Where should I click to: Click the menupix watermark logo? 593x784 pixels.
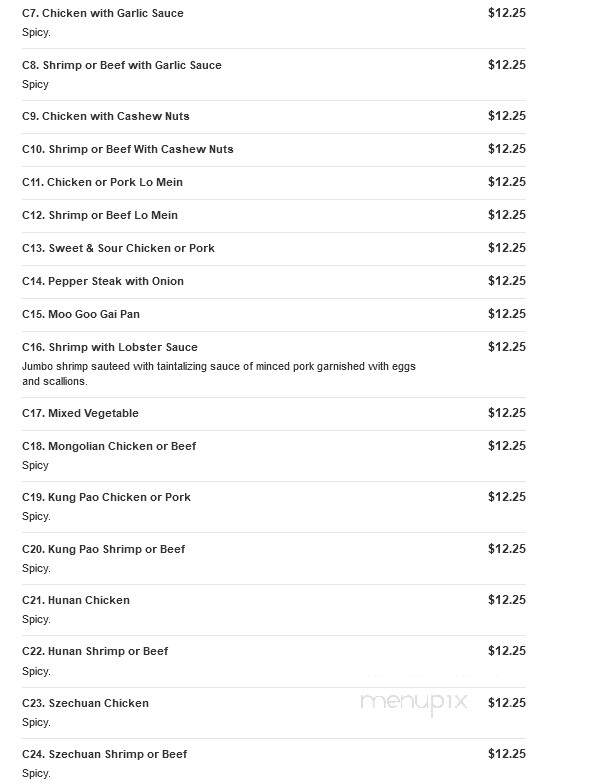pyautogui.click(x=414, y=703)
